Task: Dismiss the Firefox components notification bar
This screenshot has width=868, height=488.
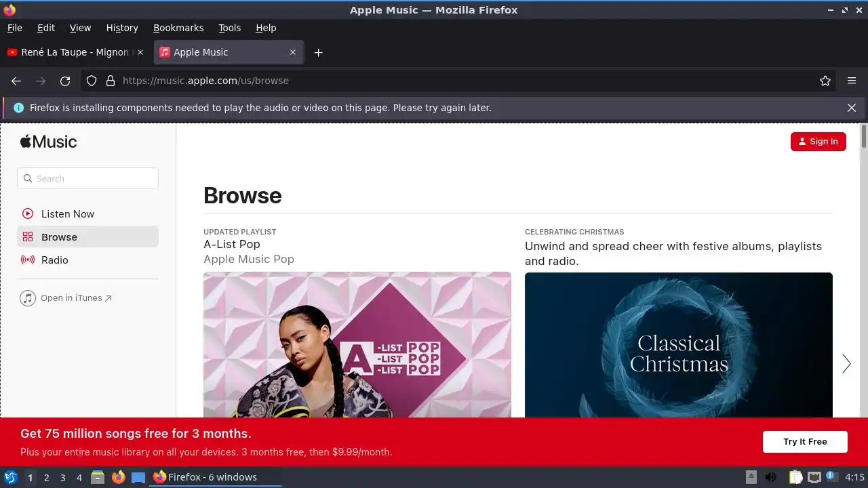Action: pyautogui.click(x=852, y=108)
